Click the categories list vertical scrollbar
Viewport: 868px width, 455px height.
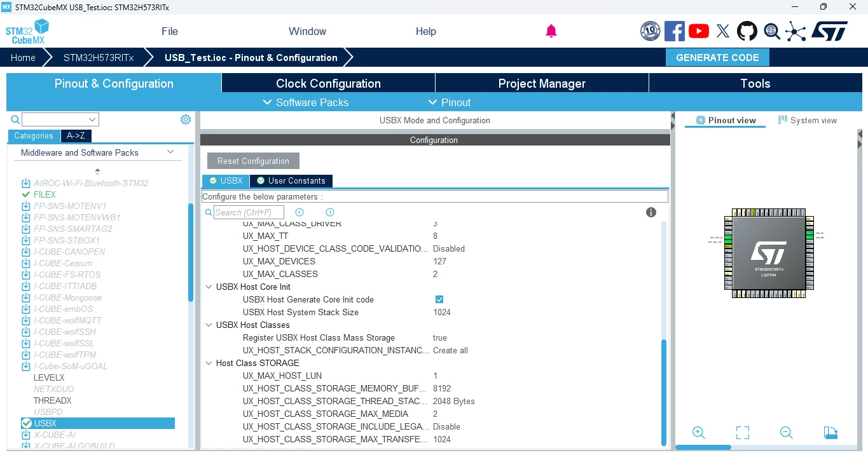click(x=191, y=252)
